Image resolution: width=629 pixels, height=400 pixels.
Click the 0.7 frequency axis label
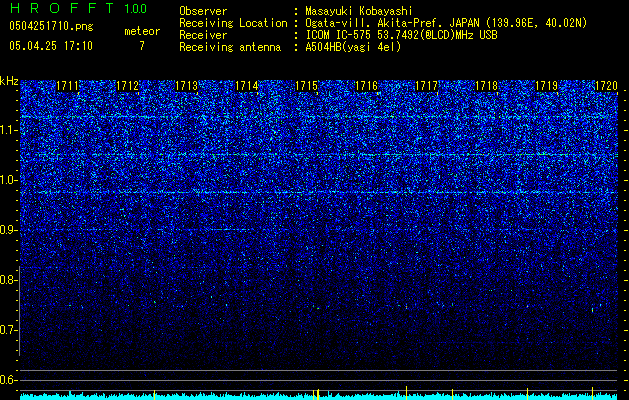click(8, 330)
